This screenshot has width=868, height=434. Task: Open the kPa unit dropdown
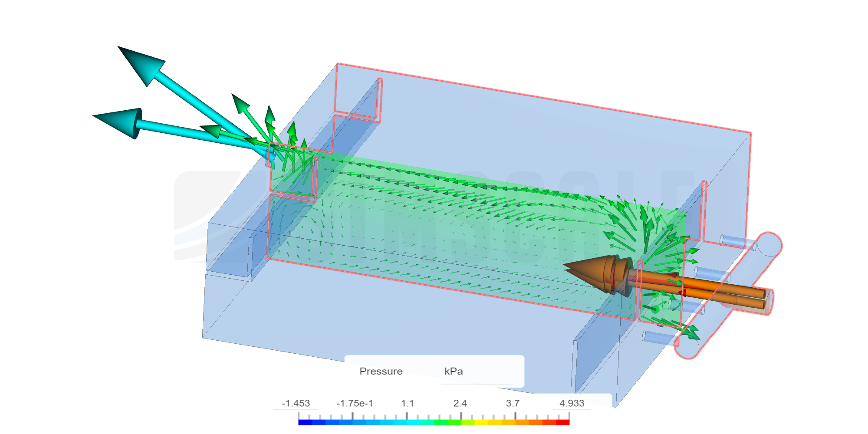click(x=477, y=372)
